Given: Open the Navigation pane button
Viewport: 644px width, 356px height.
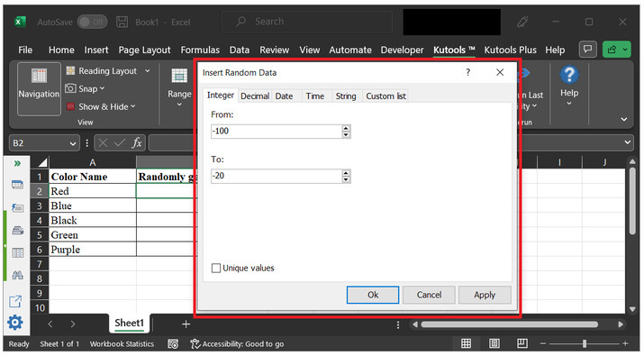Looking at the screenshot, I should point(39,88).
